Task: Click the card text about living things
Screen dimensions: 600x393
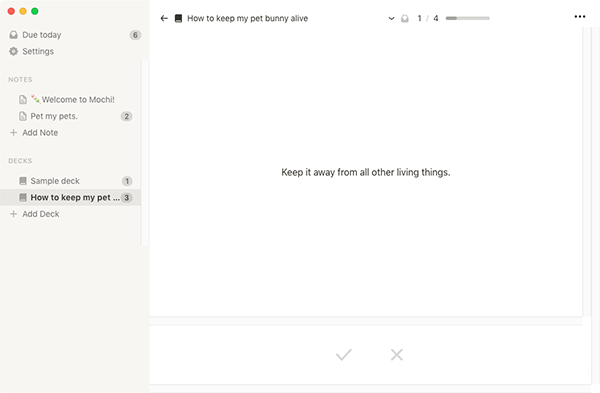Action: 366,172
